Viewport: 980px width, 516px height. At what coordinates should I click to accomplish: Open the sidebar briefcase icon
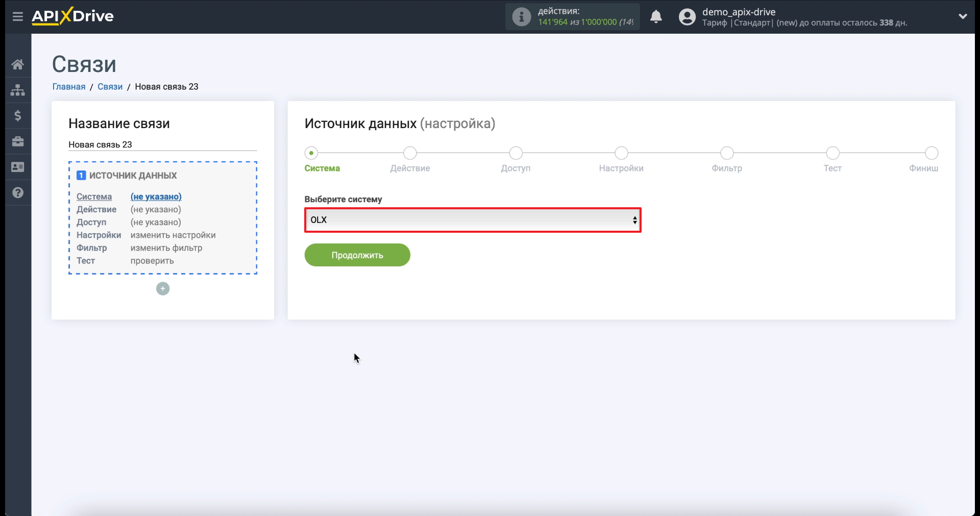pyautogui.click(x=18, y=141)
